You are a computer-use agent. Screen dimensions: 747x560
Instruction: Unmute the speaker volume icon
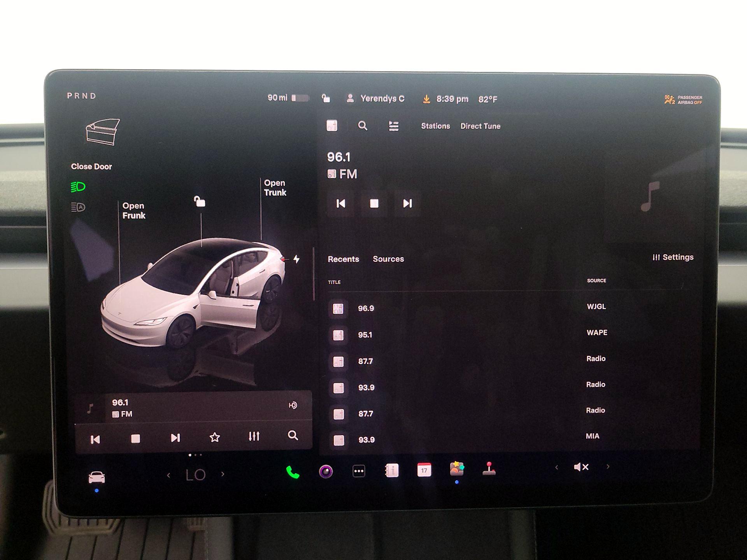581,467
